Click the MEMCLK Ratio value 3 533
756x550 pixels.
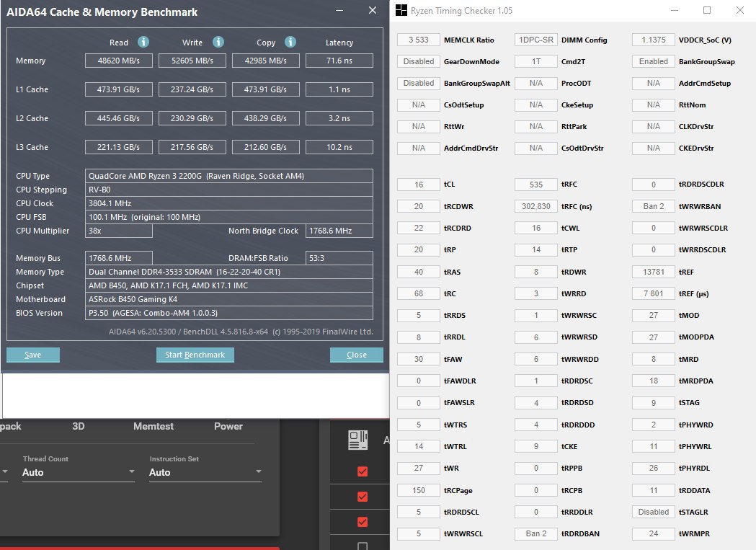pos(419,40)
